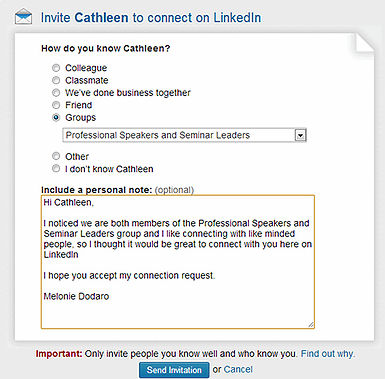This screenshot has height=379, width=385.
Task: Choose the Classmate option
Action: tap(56, 80)
